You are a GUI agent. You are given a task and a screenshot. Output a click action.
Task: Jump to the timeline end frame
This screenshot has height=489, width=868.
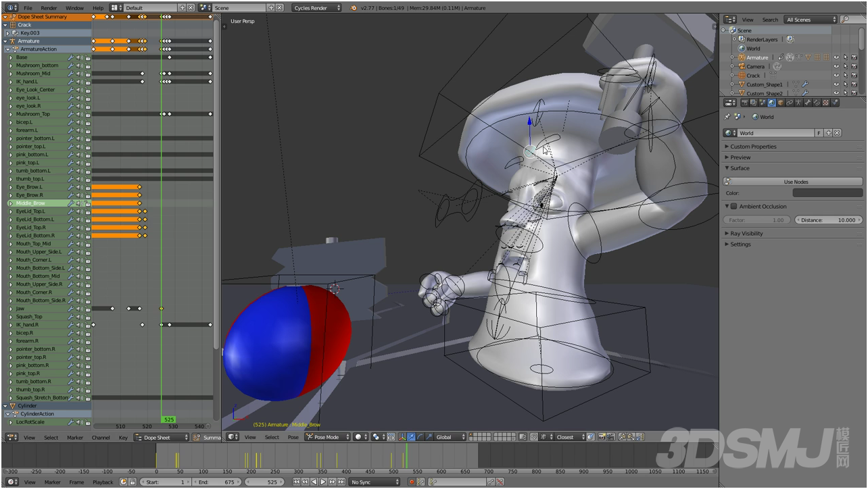click(x=341, y=482)
